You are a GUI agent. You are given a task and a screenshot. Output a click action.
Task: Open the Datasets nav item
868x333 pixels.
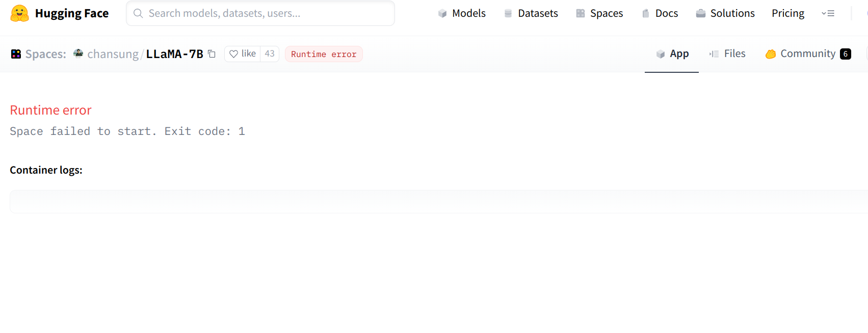(x=531, y=13)
